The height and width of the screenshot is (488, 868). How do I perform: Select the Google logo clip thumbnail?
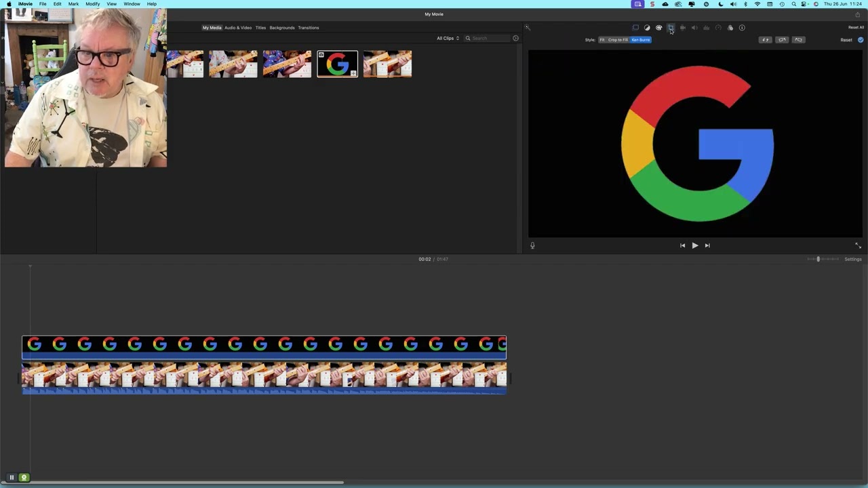(337, 64)
